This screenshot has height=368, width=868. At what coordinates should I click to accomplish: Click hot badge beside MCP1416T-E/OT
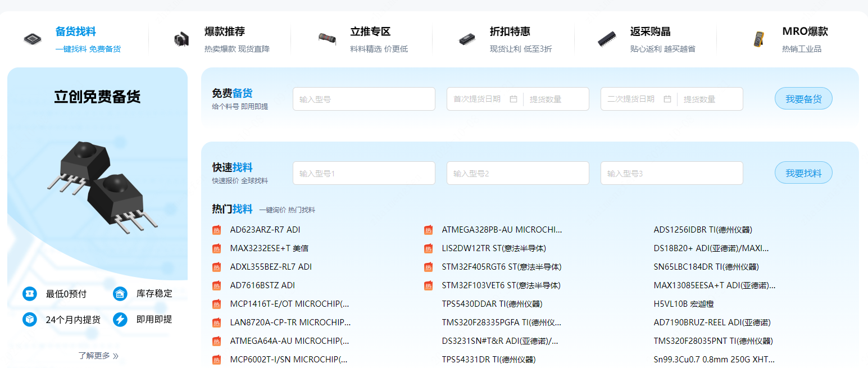click(216, 304)
